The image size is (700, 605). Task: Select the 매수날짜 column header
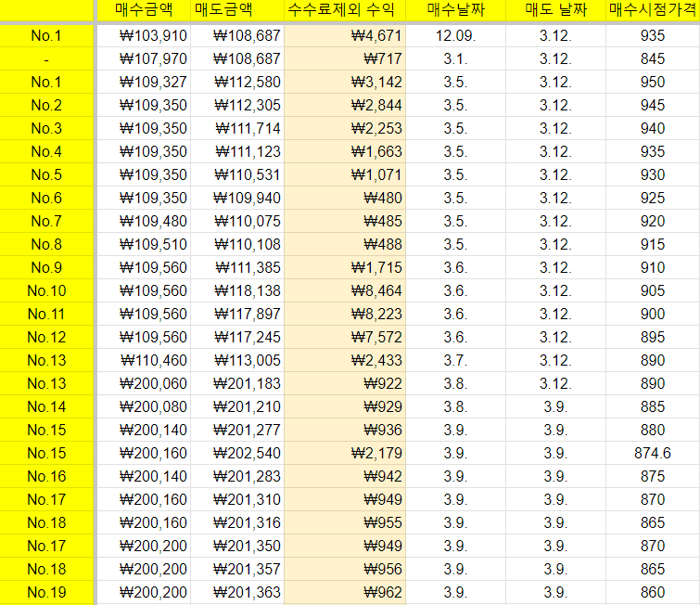(456, 10)
